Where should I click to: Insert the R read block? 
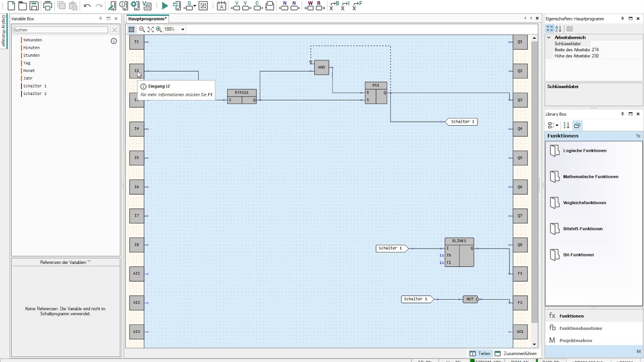coord(319,6)
